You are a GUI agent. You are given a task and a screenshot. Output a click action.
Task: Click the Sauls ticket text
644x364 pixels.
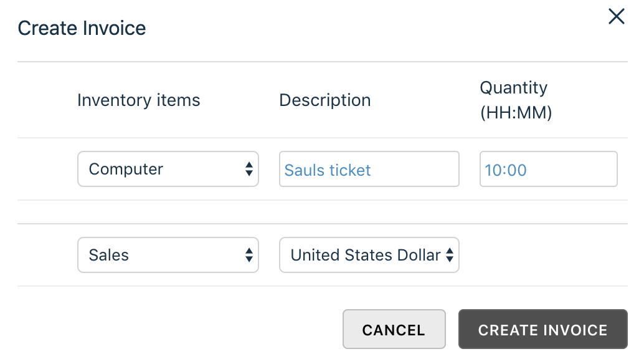328,170
